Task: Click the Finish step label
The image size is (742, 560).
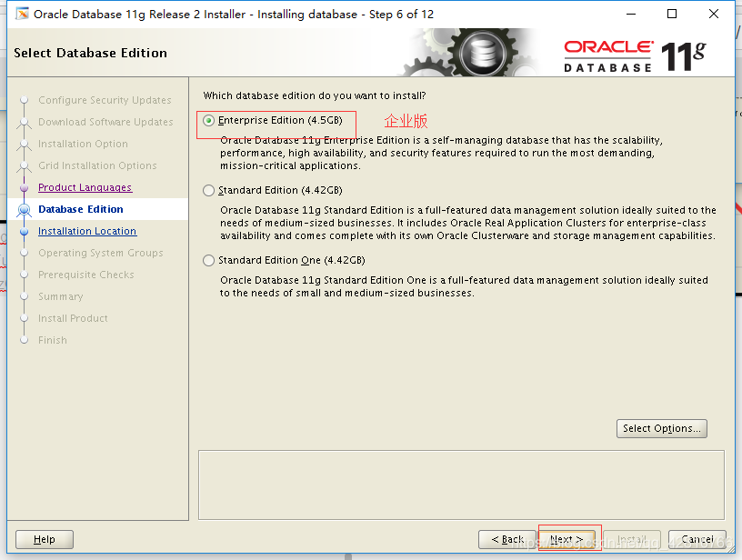Action: [53, 340]
